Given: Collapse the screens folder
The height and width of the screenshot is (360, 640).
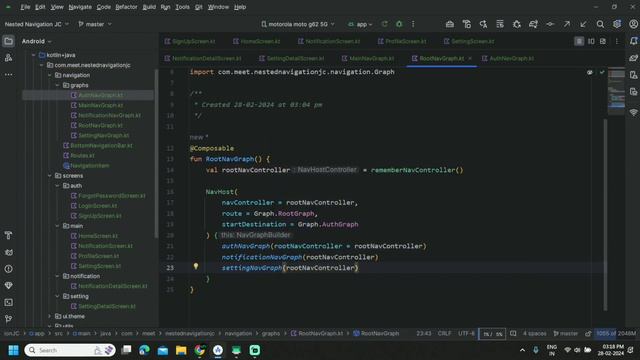Looking at the screenshot, I should (x=50, y=176).
